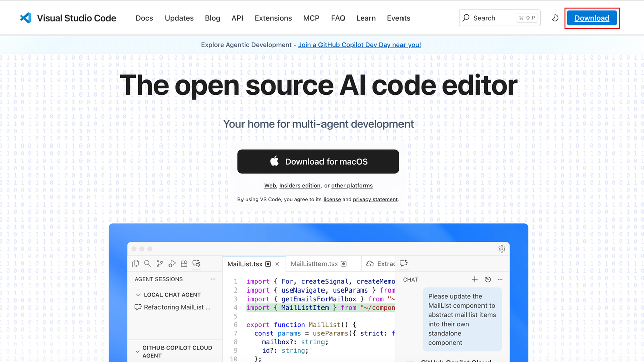Expand the GitHub Copilot Cloud Agent section

click(138, 352)
